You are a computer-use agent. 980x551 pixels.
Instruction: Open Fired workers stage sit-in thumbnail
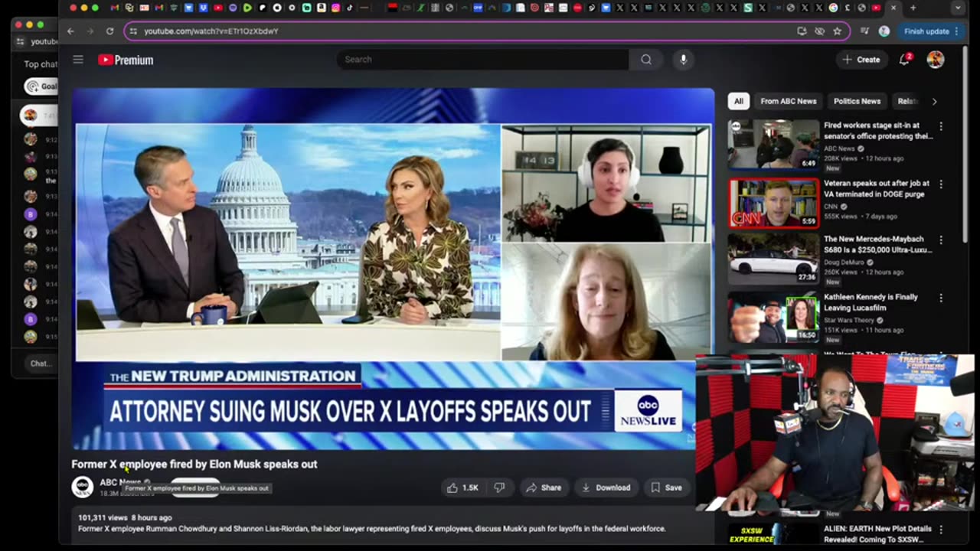[x=773, y=145]
